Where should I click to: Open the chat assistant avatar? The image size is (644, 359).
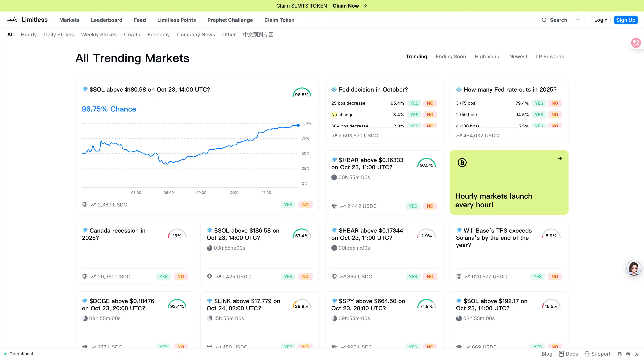tap(634, 268)
